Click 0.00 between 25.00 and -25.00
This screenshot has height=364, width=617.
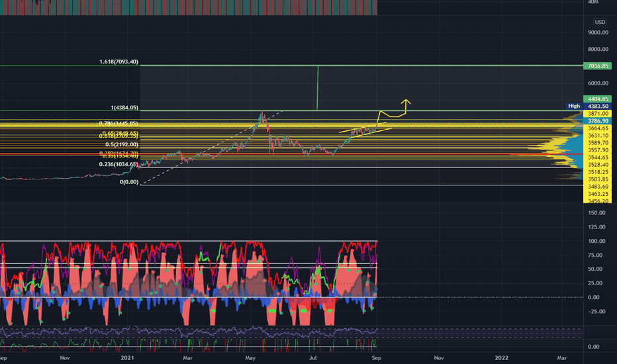[594, 297]
